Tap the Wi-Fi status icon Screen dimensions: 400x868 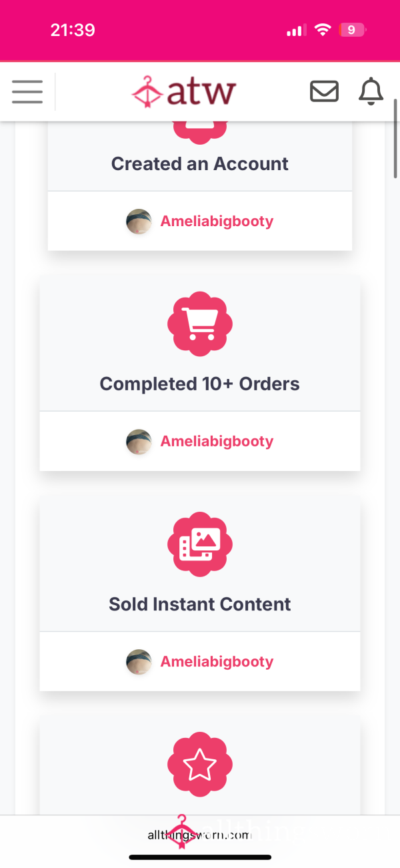[x=323, y=30]
